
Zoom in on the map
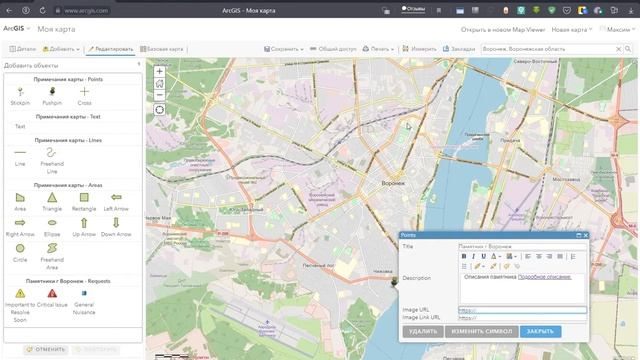[159, 71]
